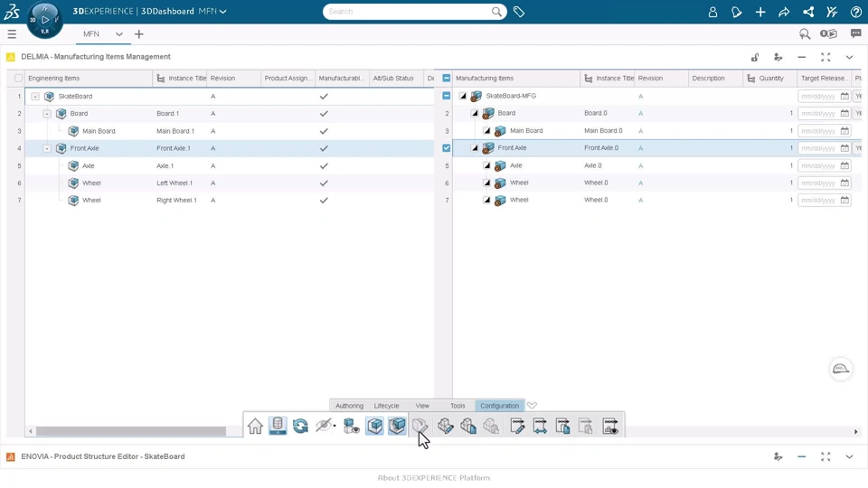Open the calendar picker on the SkateBoard-MFG row

click(x=844, y=96)
